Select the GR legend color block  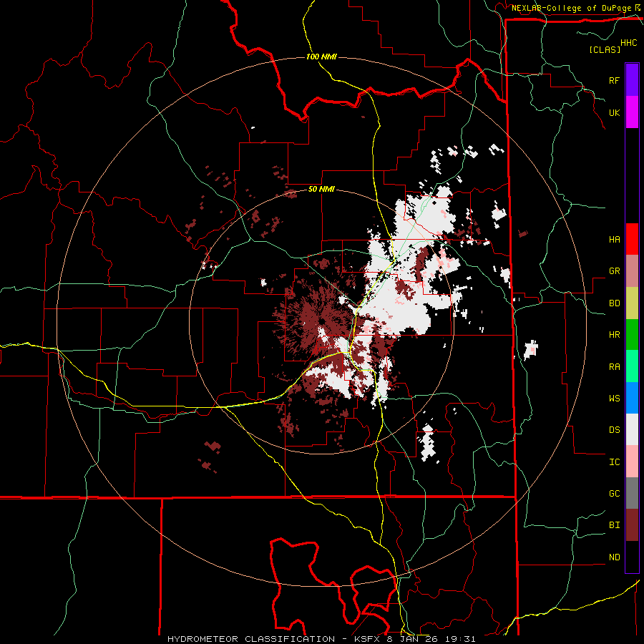point(632,270)
